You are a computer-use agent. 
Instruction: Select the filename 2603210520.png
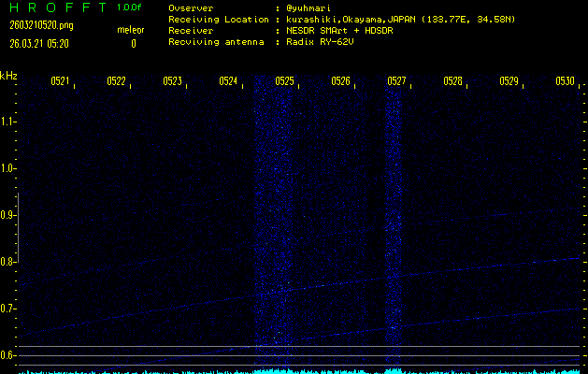[x=41, y=25]
